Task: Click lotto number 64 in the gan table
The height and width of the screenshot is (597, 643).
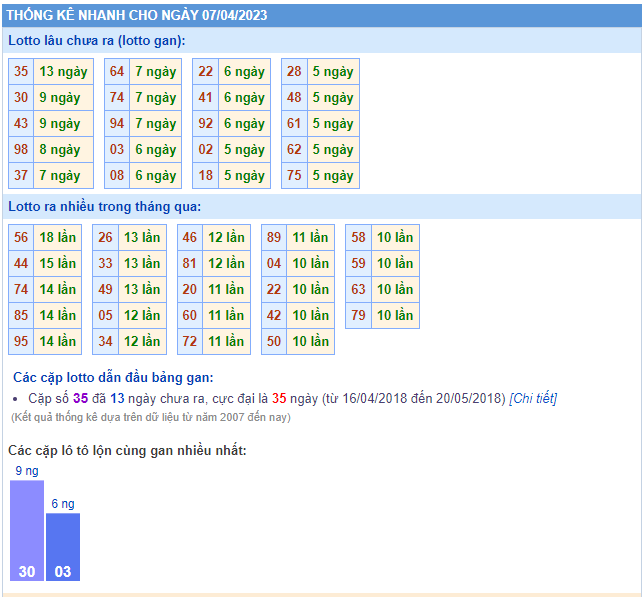Action: (117, 72)
